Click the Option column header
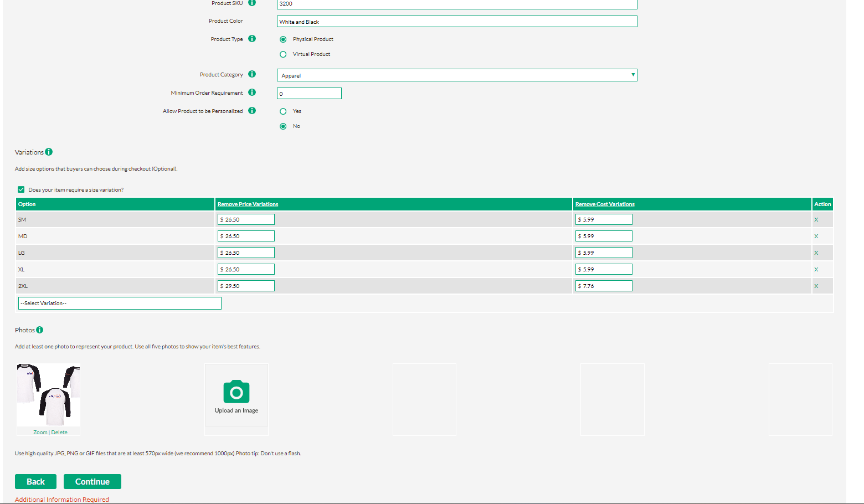The height and width of the screenshot is (504, 864). coord(115,204)
